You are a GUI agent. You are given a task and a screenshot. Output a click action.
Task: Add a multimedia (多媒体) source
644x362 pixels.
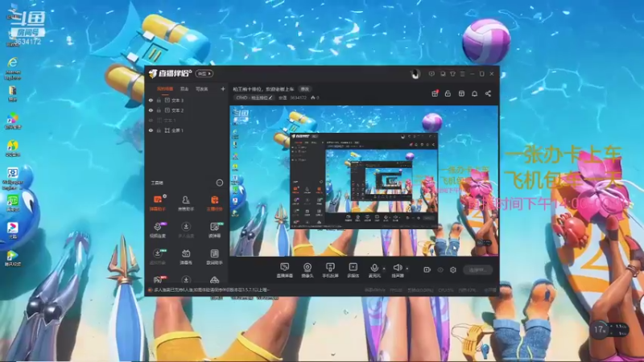click(x=353, y=270)
